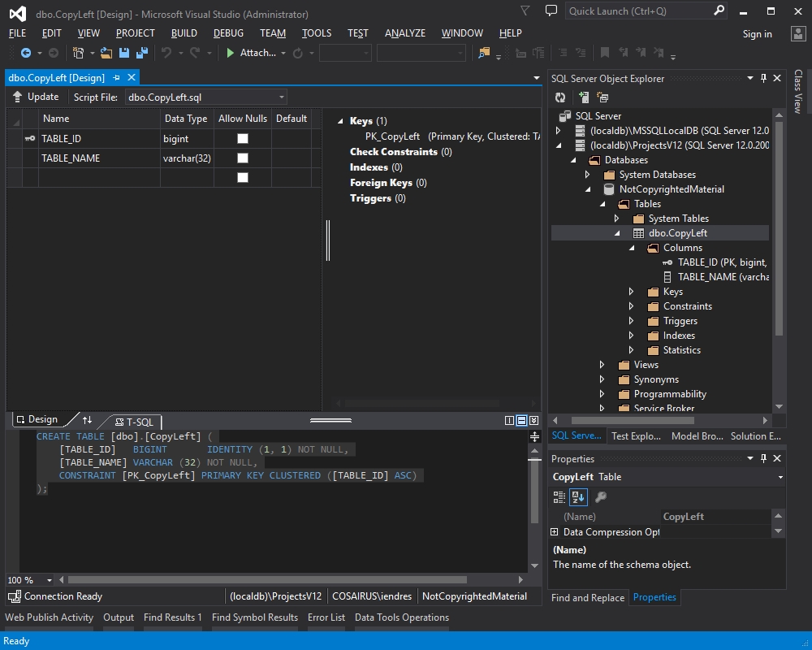Image resolution: width=812 pixels, height=650 pixels.
Task: Open the TOOLS menu
Action: coord(317,33)
